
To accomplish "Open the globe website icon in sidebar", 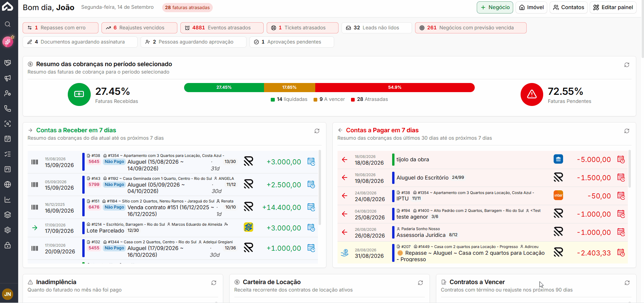I will point(7,184).
